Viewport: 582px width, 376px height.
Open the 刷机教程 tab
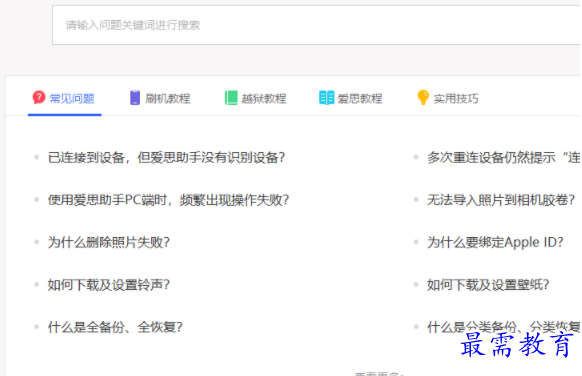pyautogui.click(x=160, y=98)
